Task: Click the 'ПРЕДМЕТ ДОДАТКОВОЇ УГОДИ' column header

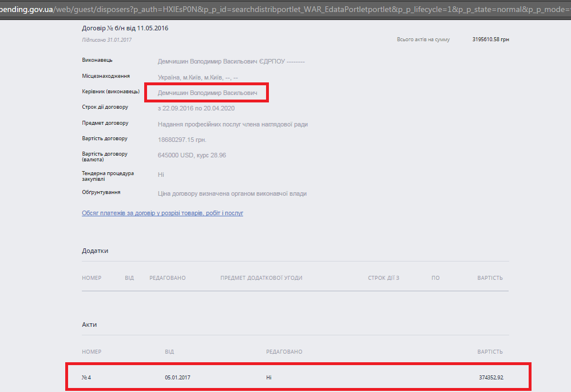Action: pos(261,278)
